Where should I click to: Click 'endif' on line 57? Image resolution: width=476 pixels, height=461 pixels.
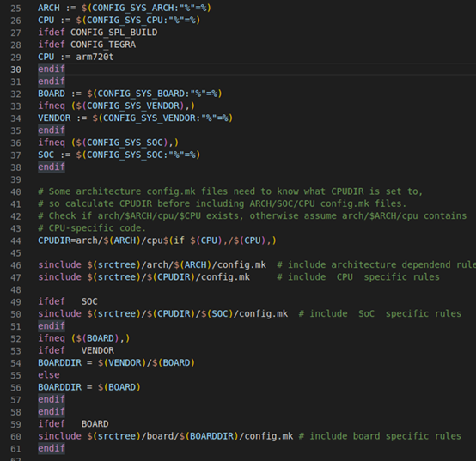coord(52,399)
